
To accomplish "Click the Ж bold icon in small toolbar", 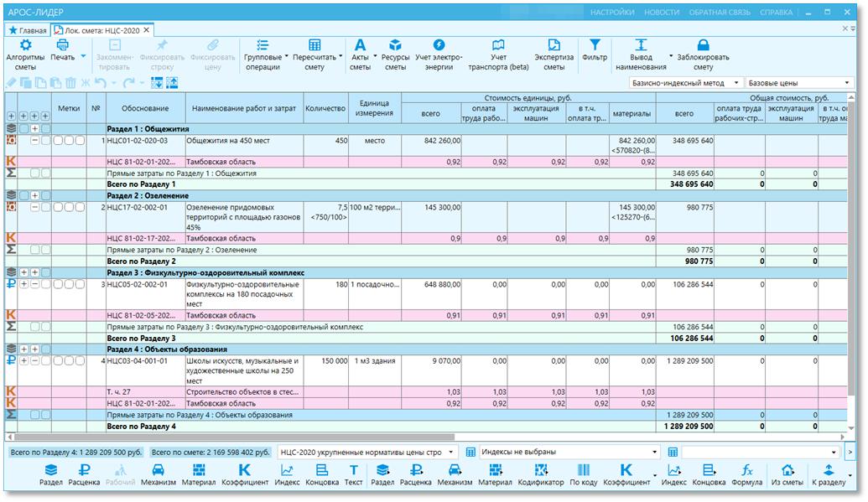I will 86,83.
